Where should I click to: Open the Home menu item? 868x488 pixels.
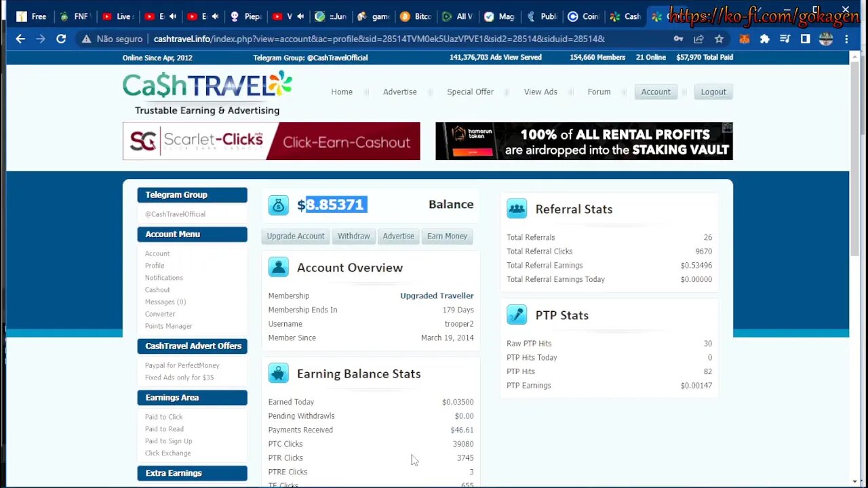[x=342, y=92]
